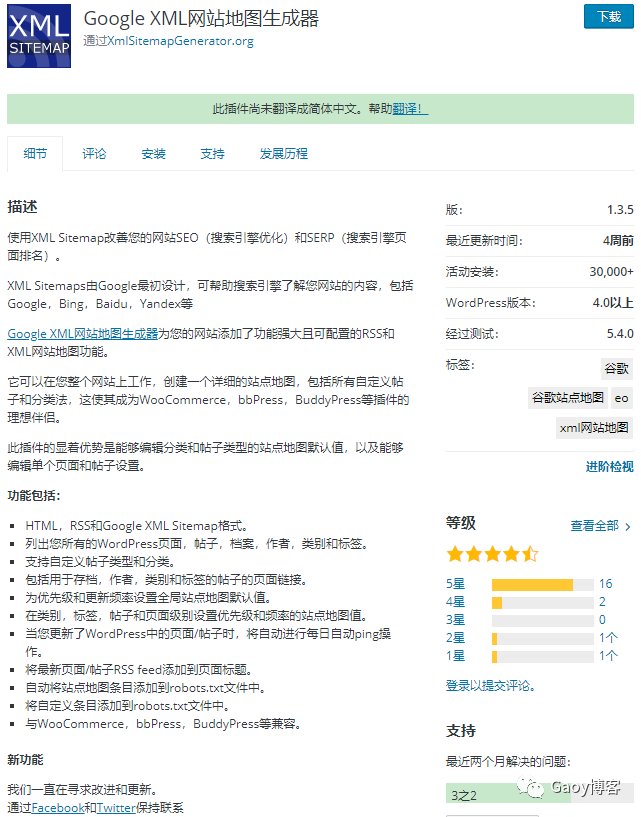Open the 2星 reviews link
The image size is (641, 817).
coord(455,638)
